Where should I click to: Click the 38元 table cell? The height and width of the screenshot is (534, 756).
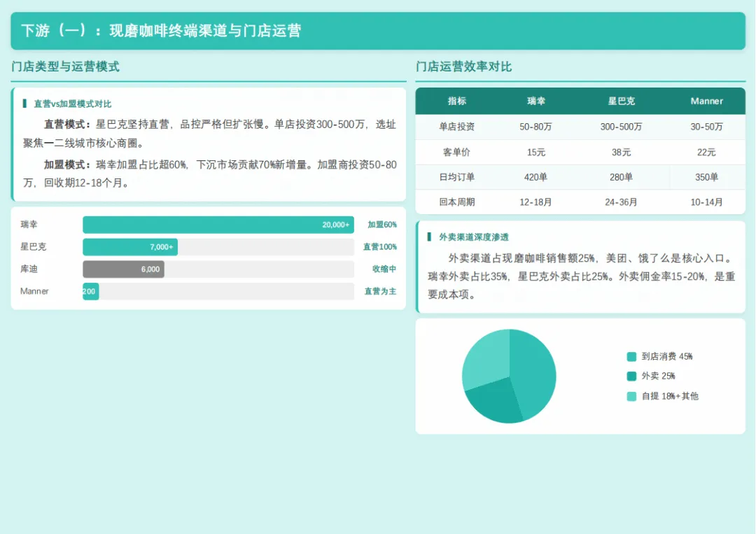pyautogui.click(x=621, y=153)
